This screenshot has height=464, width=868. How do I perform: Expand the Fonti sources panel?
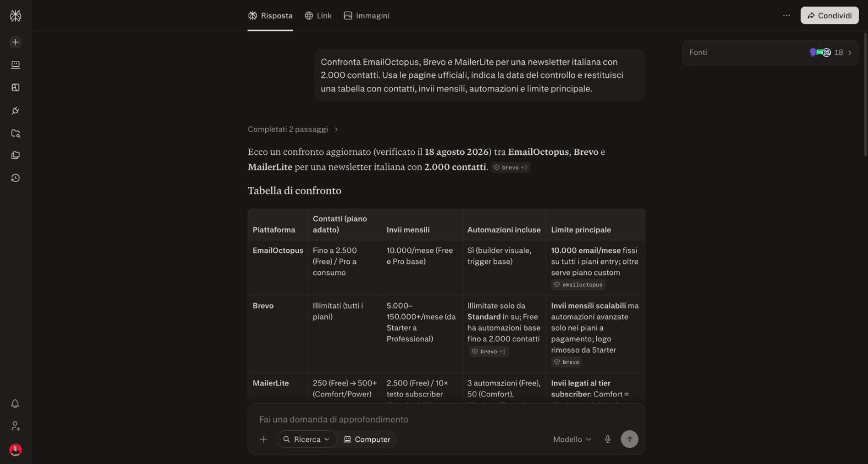tap(770, 53)
